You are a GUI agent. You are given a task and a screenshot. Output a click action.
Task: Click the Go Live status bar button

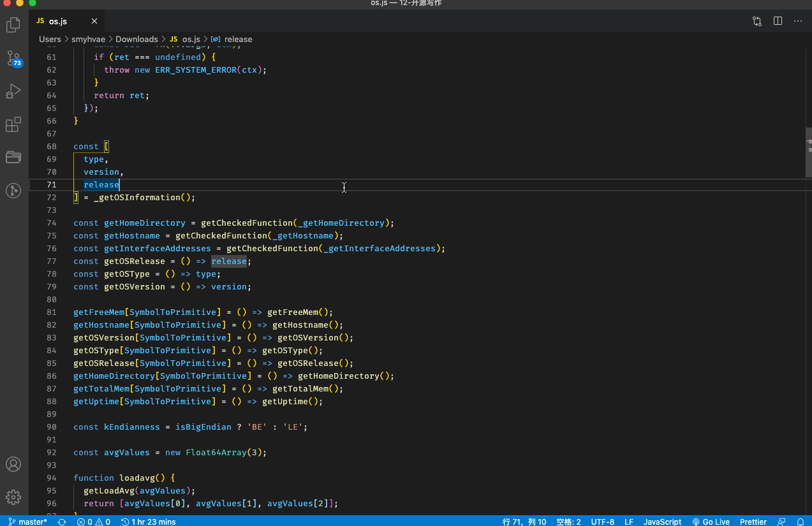711,522
